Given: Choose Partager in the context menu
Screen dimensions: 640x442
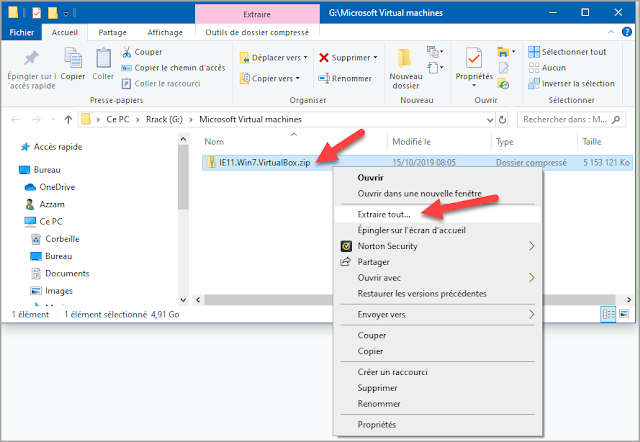Looking at the screenshot, I should pyautogui.click(x=438, y=262).
